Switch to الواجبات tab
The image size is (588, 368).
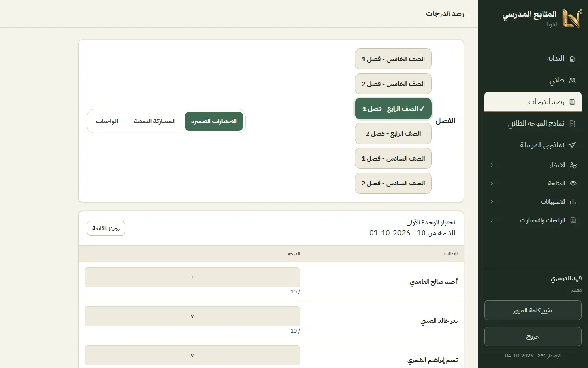[107, 121]
